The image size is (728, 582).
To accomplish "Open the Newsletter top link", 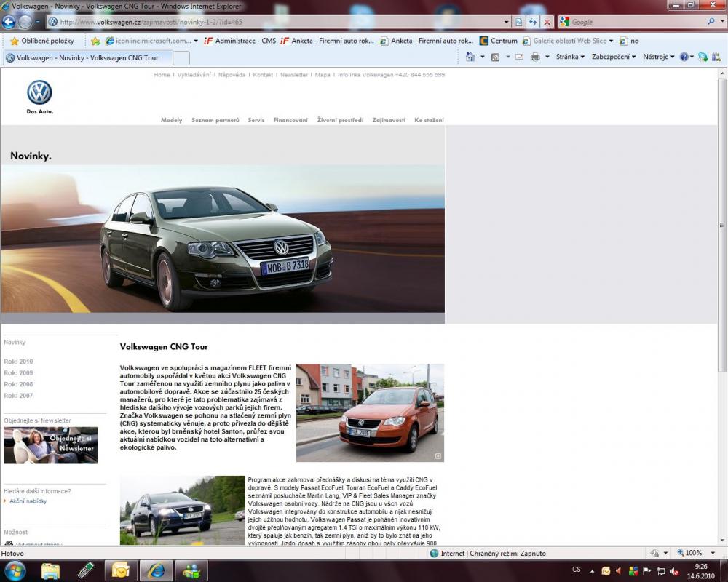I will tap(294, 75).
